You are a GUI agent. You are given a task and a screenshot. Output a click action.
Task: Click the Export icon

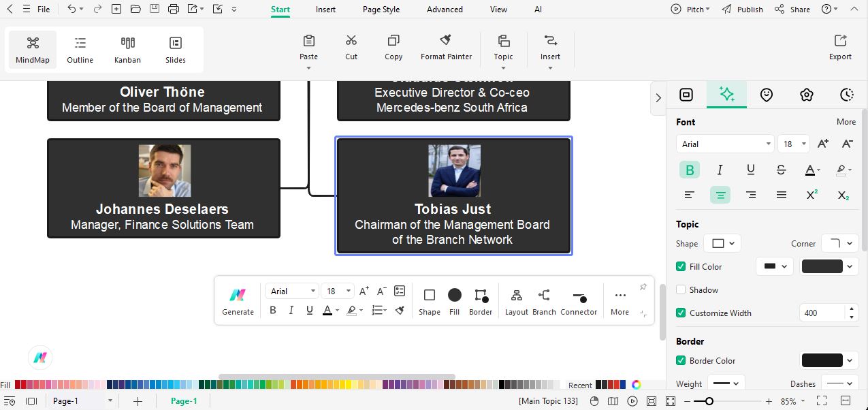pos(840,47)
